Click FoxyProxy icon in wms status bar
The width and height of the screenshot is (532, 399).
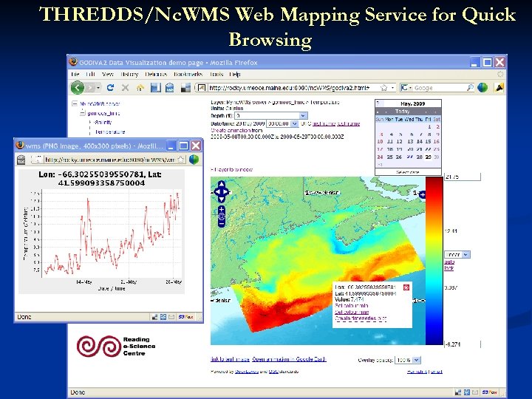tap(185, 316)
